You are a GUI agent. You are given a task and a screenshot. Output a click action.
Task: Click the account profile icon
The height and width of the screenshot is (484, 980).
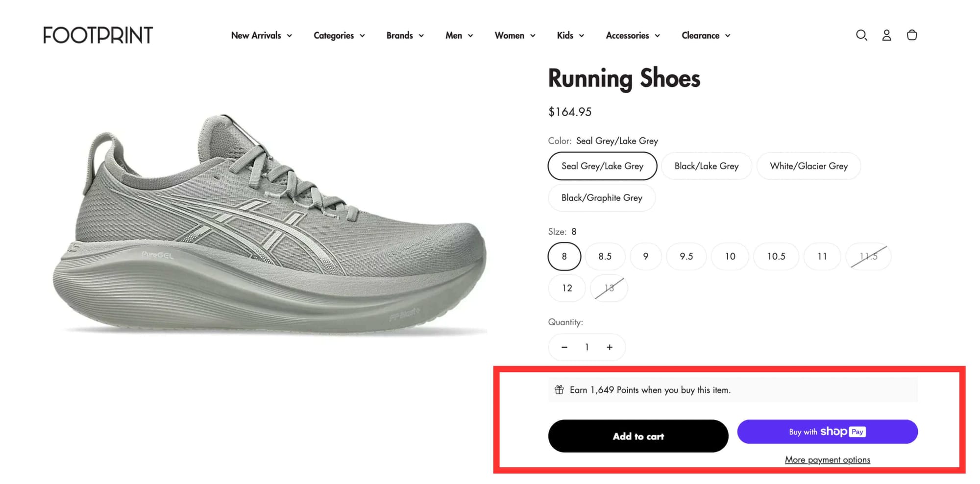[x=886, y=35]
